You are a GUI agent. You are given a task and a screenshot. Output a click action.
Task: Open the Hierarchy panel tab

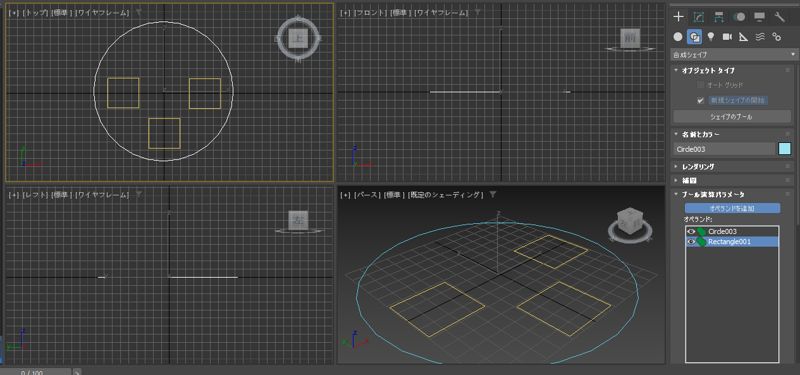718,17
